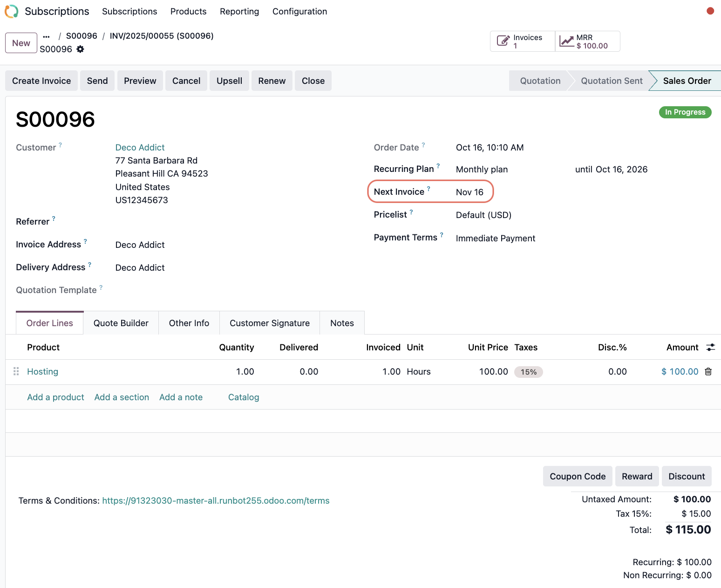Open the Configuration menu
This screenshot has height=588, width=721.
tap(299, 12)
